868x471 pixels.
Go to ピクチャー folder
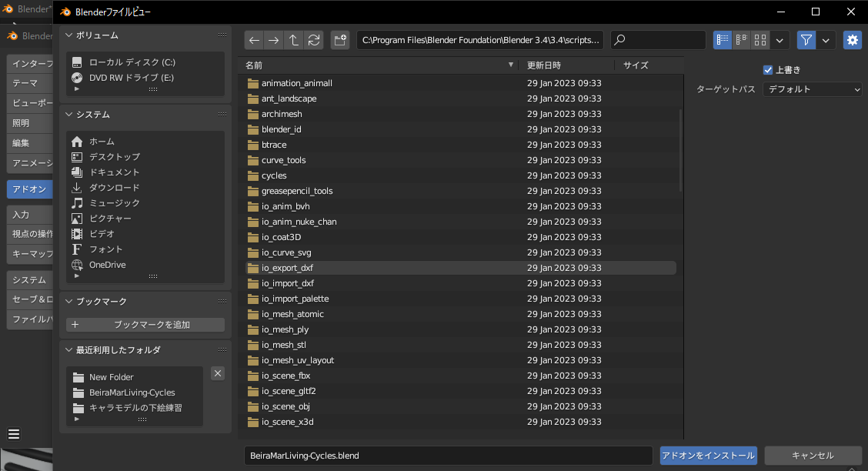[145, 219]
